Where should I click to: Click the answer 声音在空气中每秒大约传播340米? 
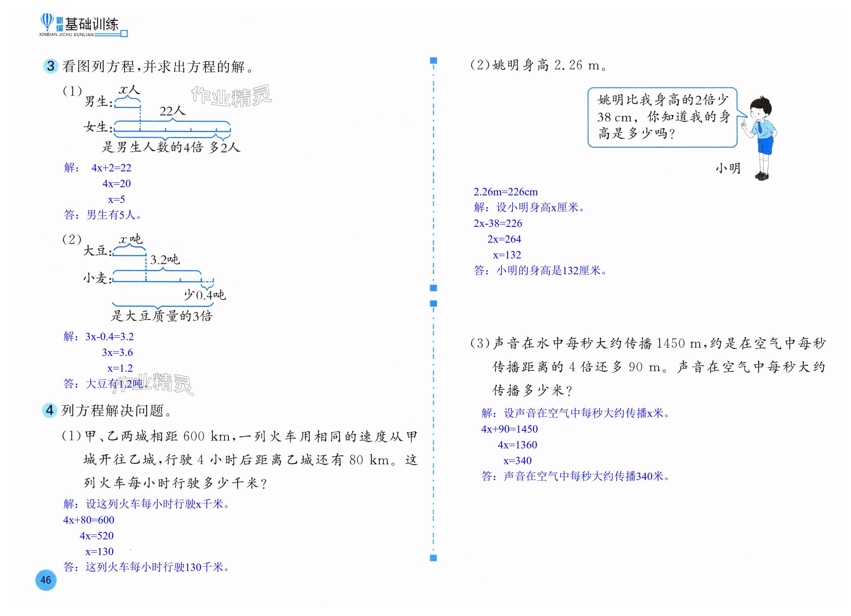[x=587, y=476]
